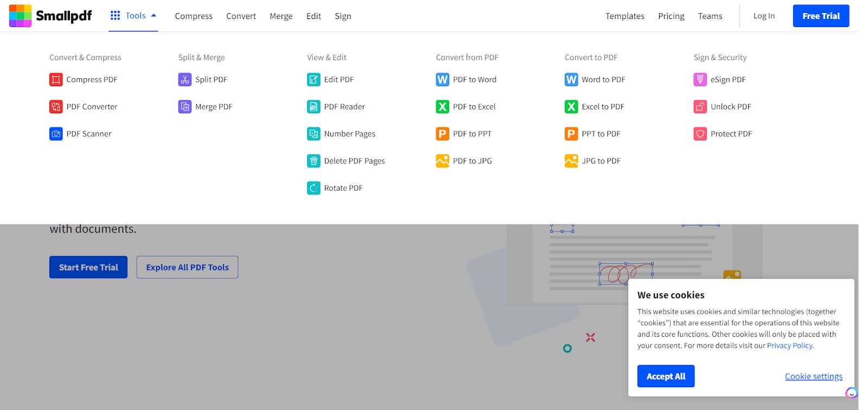The width and height of the screenshot is (868, 410).
Task: Select the Compress PDF text link
Action: coord(92,80)
